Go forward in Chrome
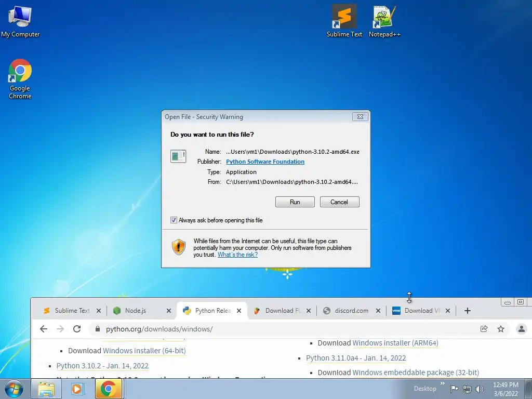 tap(60, 329)
